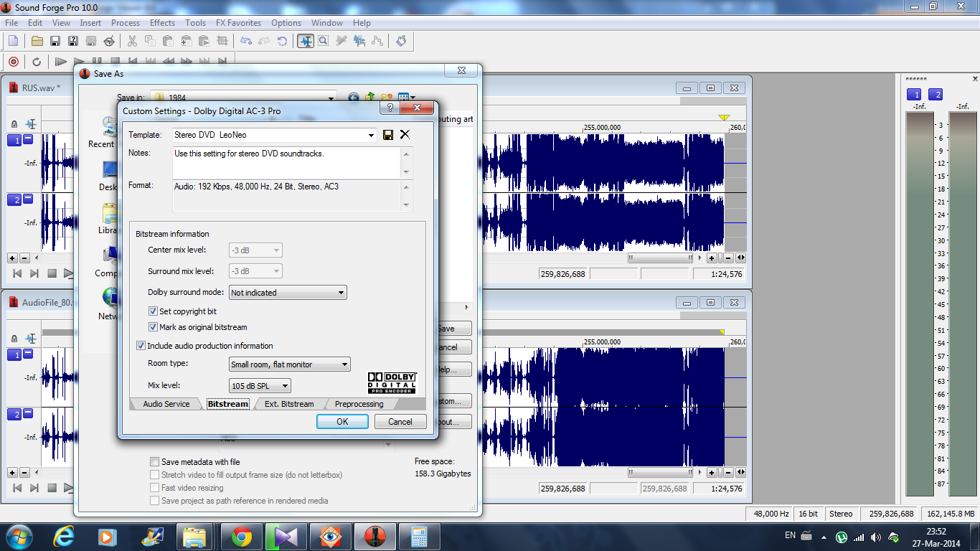Click the Save disk icon in main toolbar
Screen dimensions: 980x551
click(x=55, y=41)
